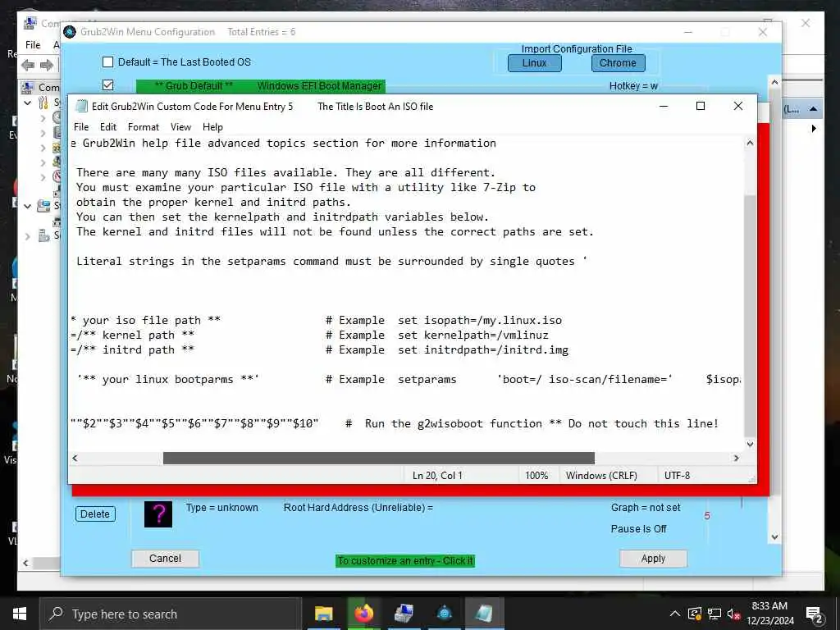This screenshot has width=840, height=630.
Task: Click the taskbar clock showing 8:33 AM
Action: coord(769,614)
